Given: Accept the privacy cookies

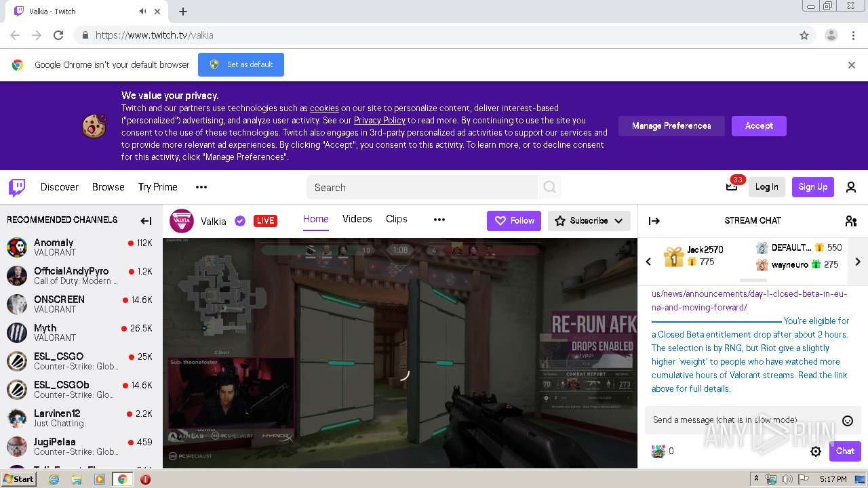Looking at the screenshot, I should [x=759, y=126].
